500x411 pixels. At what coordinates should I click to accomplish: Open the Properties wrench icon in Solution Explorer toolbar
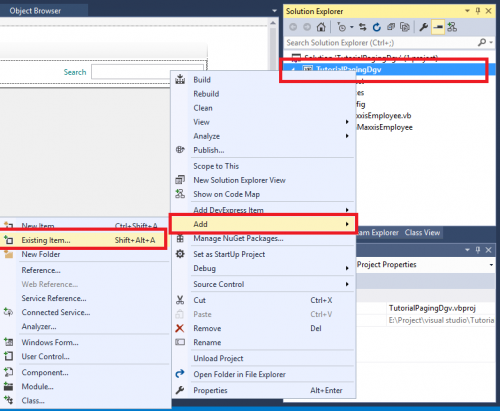[x=424, y=27]
